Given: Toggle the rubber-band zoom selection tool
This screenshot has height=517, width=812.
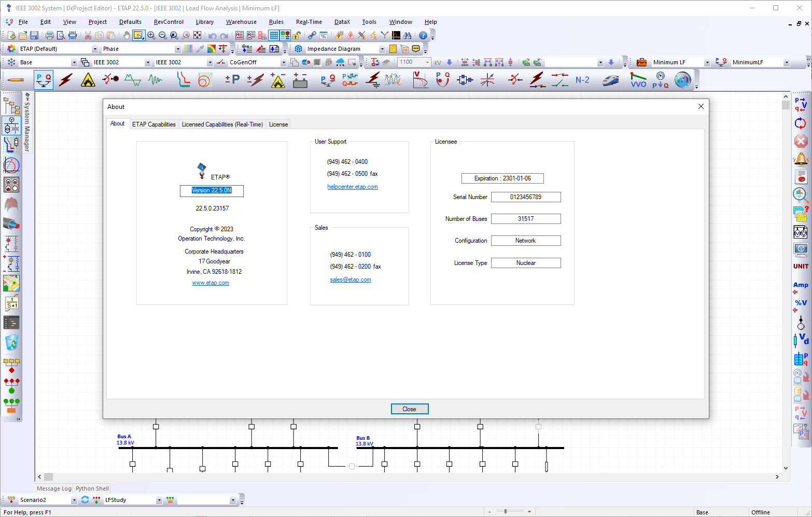Looking at the screenshot, I should click(x=138, y=35).
